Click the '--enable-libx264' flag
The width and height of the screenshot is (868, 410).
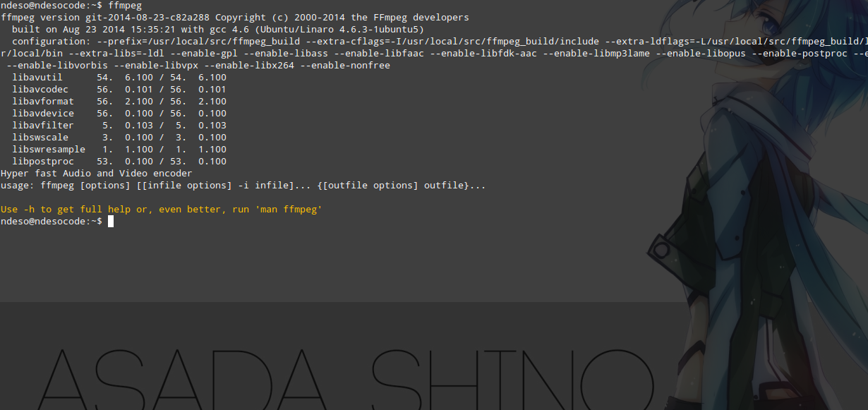pos(249,66)
